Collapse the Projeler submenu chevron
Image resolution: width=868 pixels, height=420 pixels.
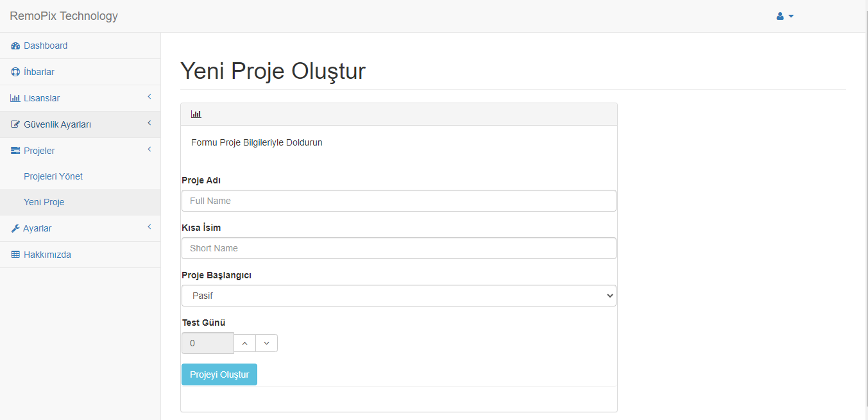(149, 150)
